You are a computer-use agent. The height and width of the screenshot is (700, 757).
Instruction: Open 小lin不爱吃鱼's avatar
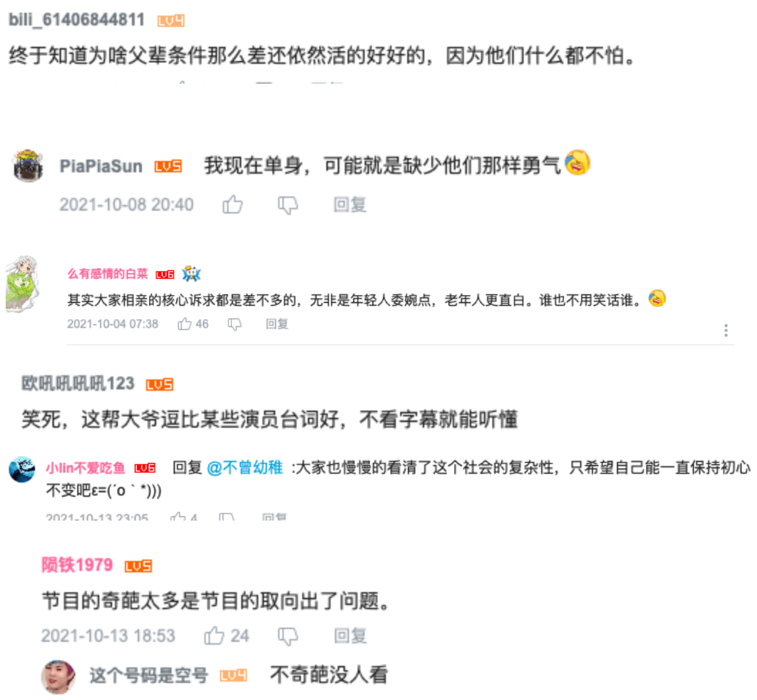tap(22, 470)
